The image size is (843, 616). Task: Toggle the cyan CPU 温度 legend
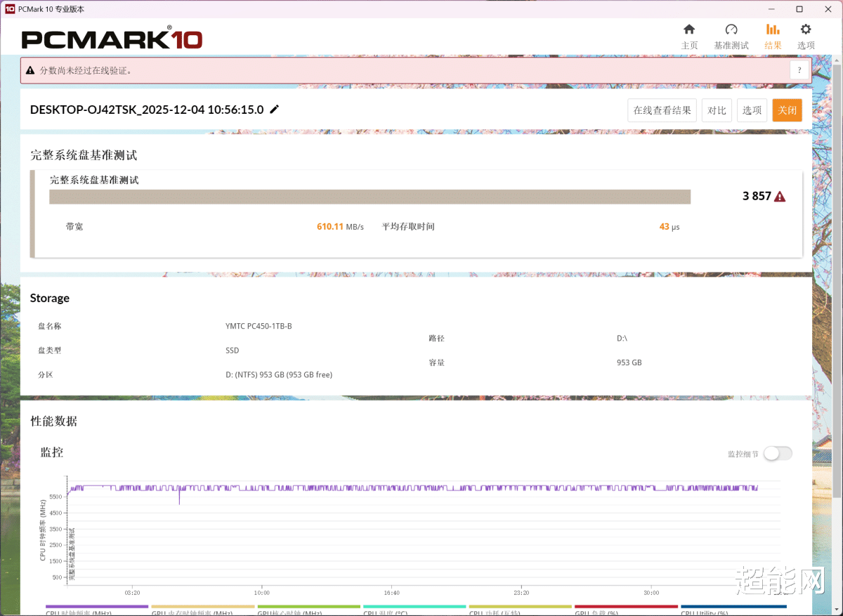click(414, 610)
